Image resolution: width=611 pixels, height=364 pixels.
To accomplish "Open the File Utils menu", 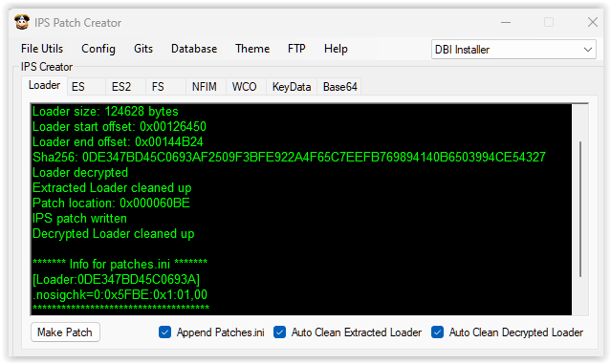I will tap(42, 49).
